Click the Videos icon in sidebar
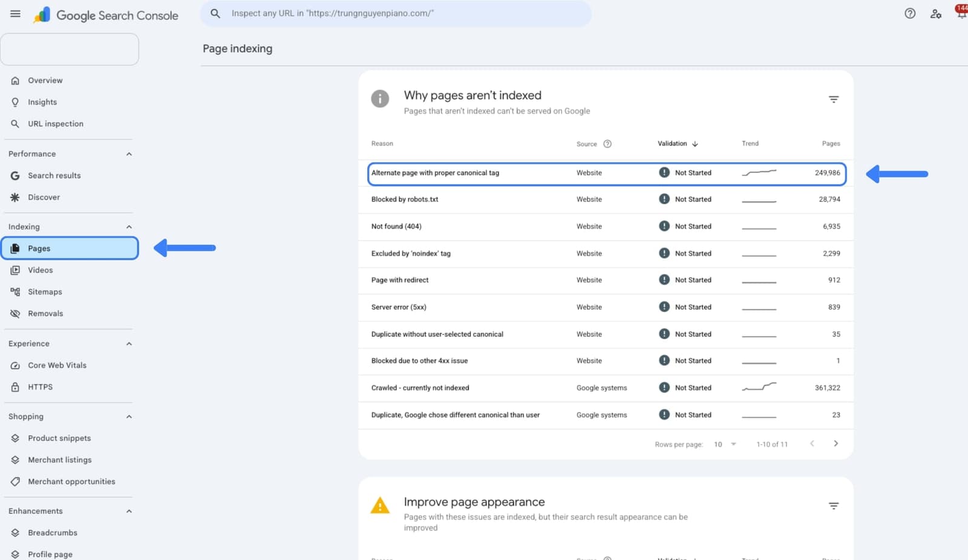The width and height of the screenshot is (968, 560). pyautogui.click(x=15, y=270)
